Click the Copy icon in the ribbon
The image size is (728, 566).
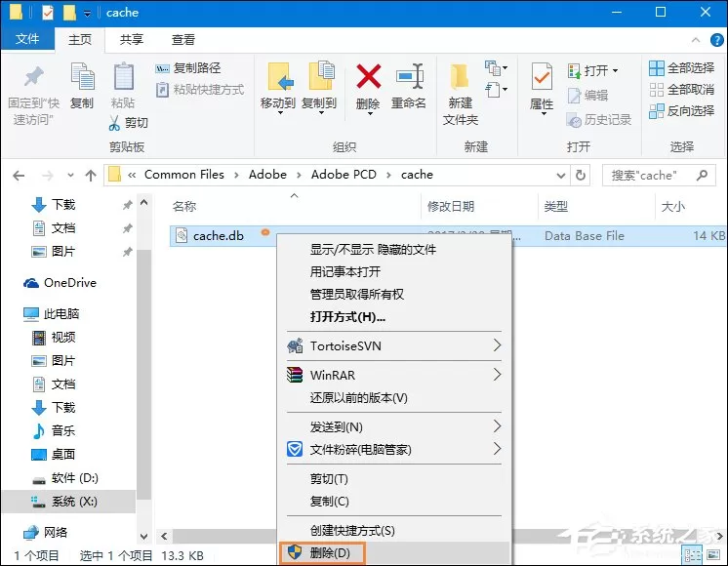point(83,76)
